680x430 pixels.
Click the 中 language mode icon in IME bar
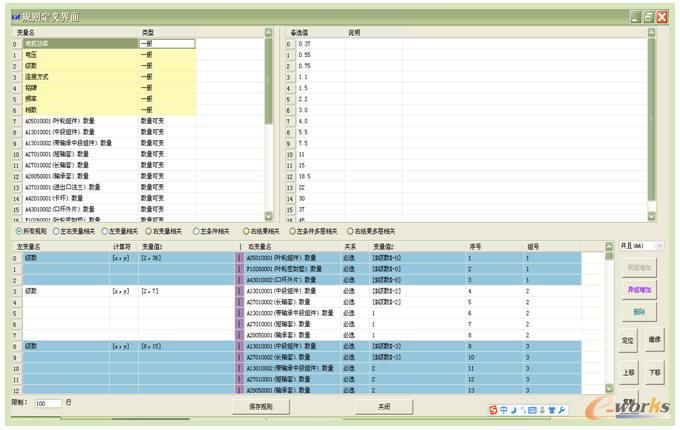point(504,411)
